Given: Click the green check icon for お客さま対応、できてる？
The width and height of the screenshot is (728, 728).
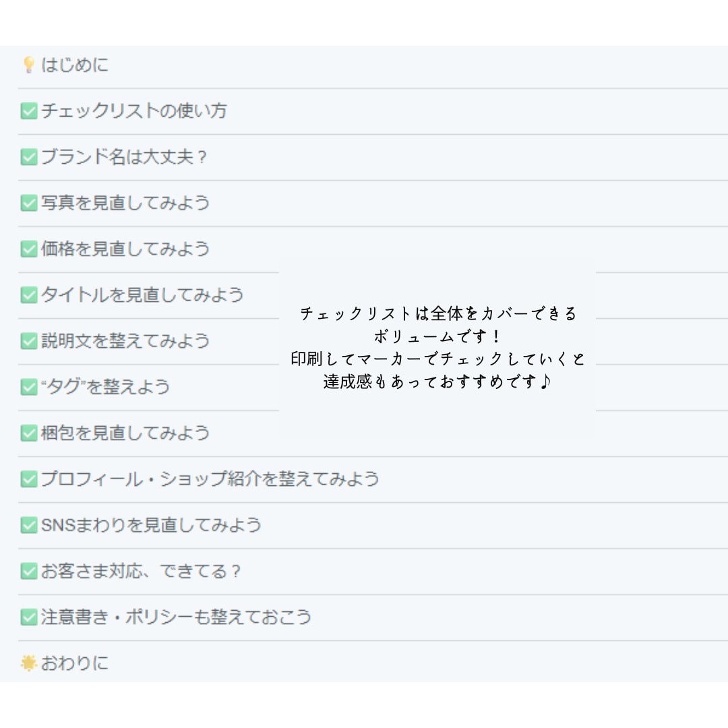Looking at the screenshot, I should [29, 571].
